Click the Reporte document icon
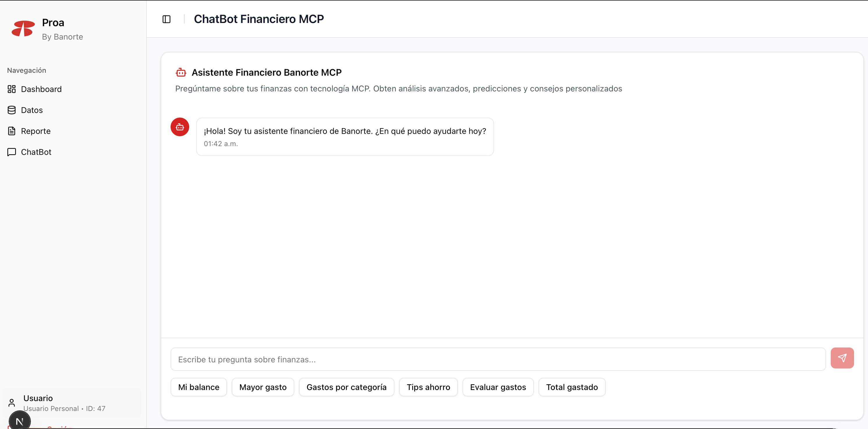 tap(12, 131)
